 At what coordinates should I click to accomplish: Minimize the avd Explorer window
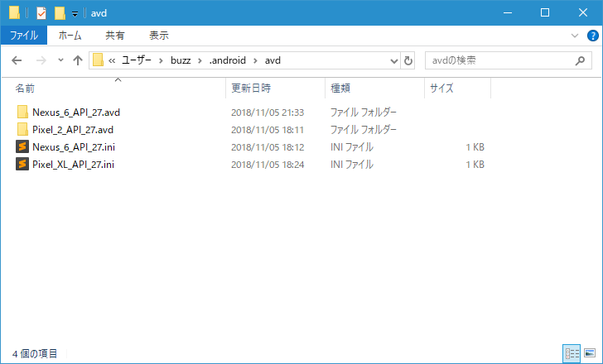(x=508, y=12)
